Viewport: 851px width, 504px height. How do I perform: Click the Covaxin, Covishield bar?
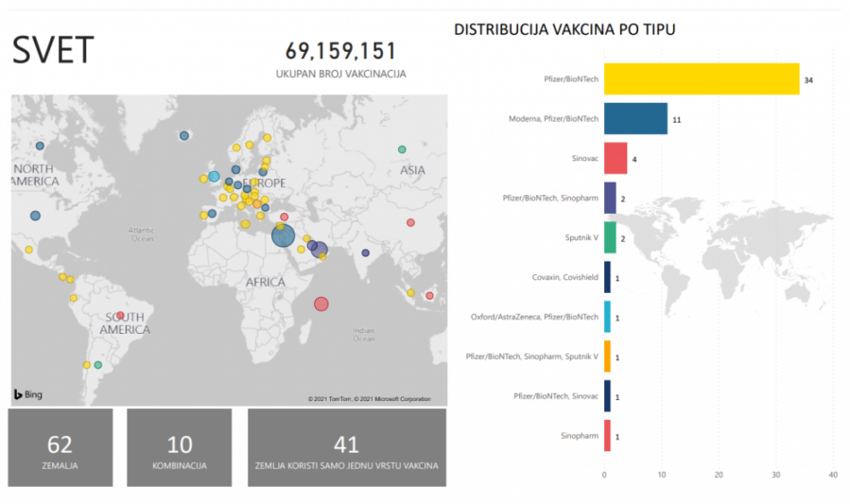(607, 277)
